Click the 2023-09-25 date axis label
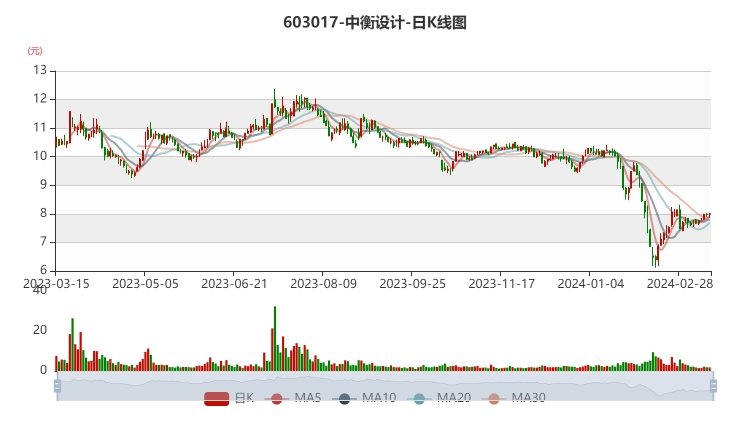Viewport: 756px width, 438px height. coord(412,284)
